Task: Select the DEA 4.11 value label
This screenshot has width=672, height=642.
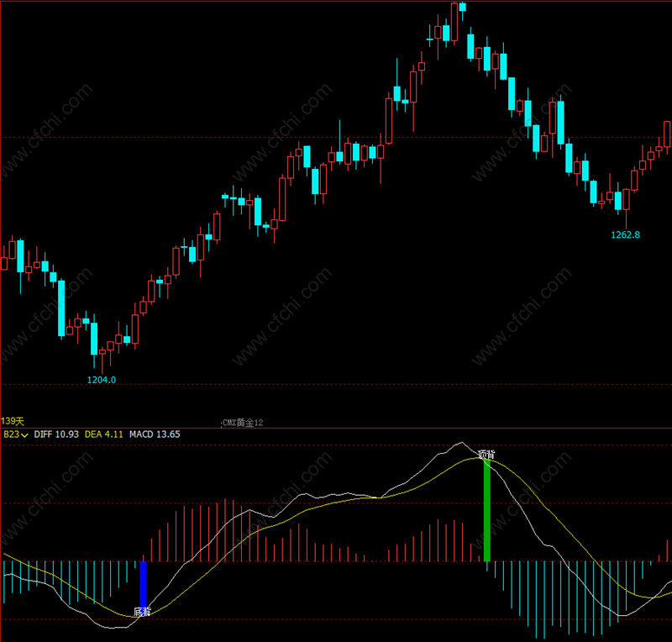Action: (x=103, y=434)
